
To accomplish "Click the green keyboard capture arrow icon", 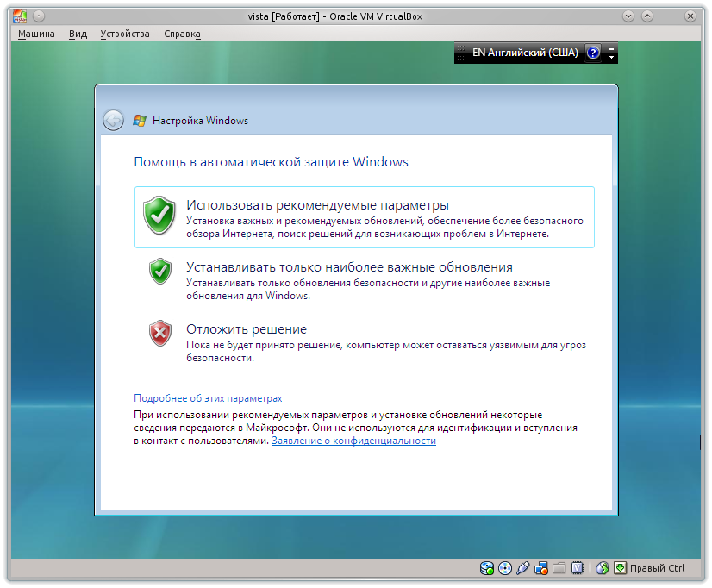I will [621, 567].
